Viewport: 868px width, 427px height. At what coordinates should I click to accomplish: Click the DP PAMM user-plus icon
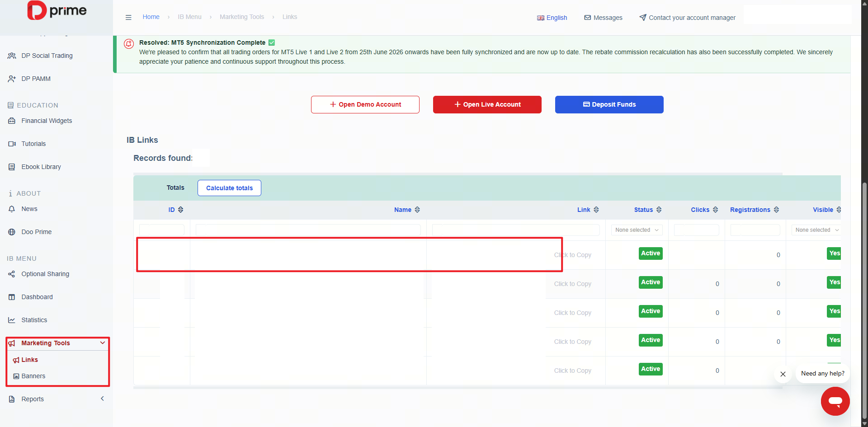tap(12, 79)
